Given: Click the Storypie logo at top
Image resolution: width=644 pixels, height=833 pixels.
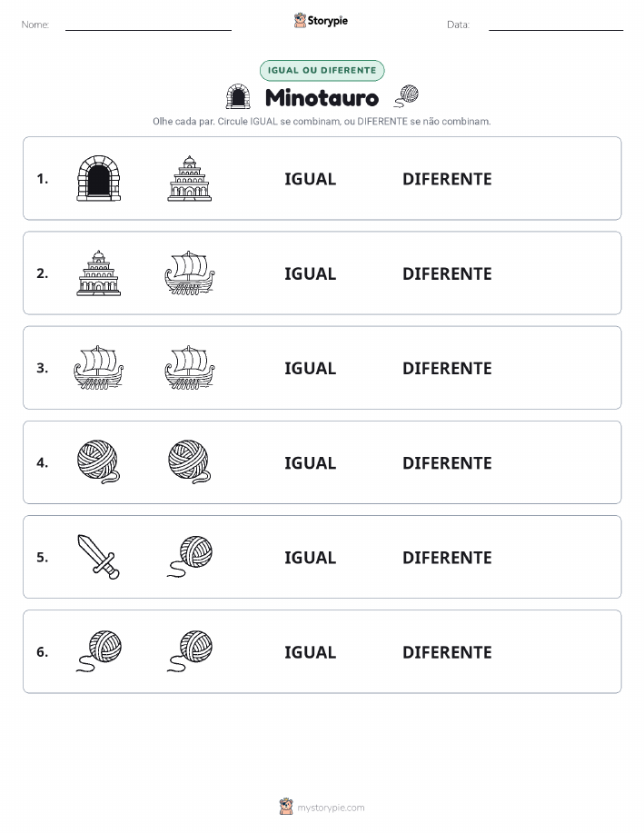Looking at the screenshot, I should [321, 21].
